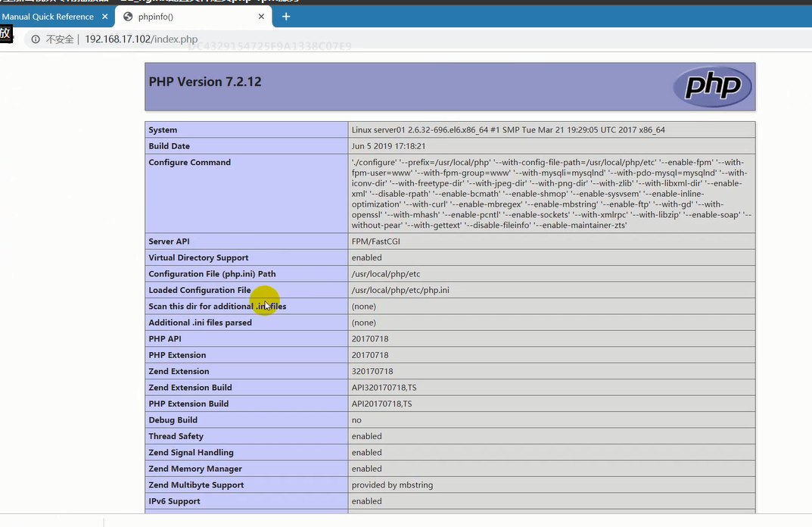The height and width of the screenshot is (527, 812).
Task: Select the FPM/FastCGI value
Action: pyautogui.click(x=375, y=242)
